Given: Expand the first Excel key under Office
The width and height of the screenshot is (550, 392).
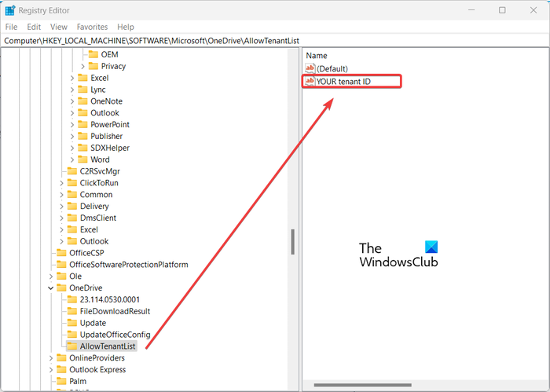Looking at the screenshot, I should (x=72, y=78).
